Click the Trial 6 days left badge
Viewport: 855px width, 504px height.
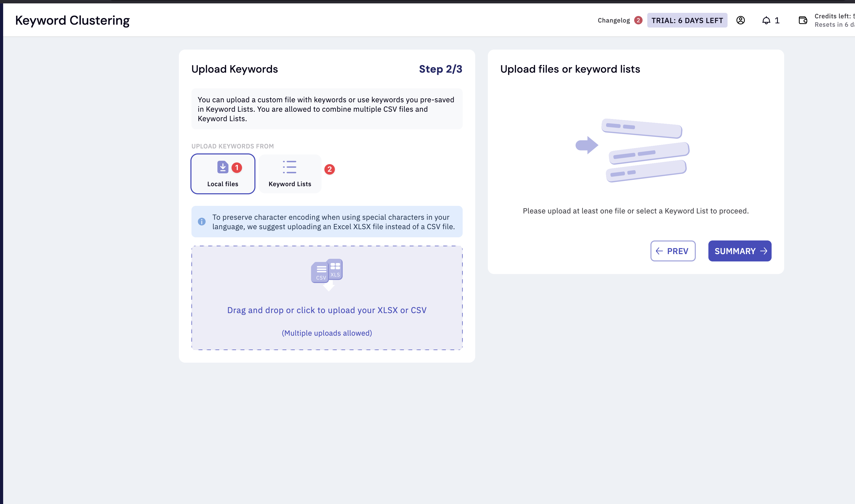click(687, 20)
